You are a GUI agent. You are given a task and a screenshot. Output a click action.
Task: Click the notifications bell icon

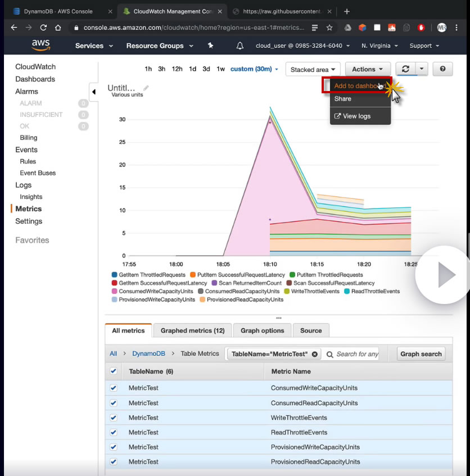[240, 46]
